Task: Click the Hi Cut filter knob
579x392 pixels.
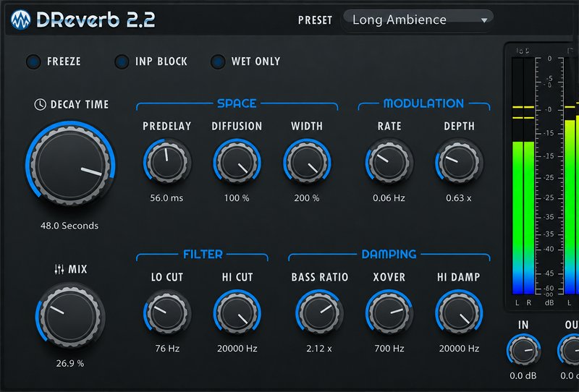Action: [x=237, y=313]
